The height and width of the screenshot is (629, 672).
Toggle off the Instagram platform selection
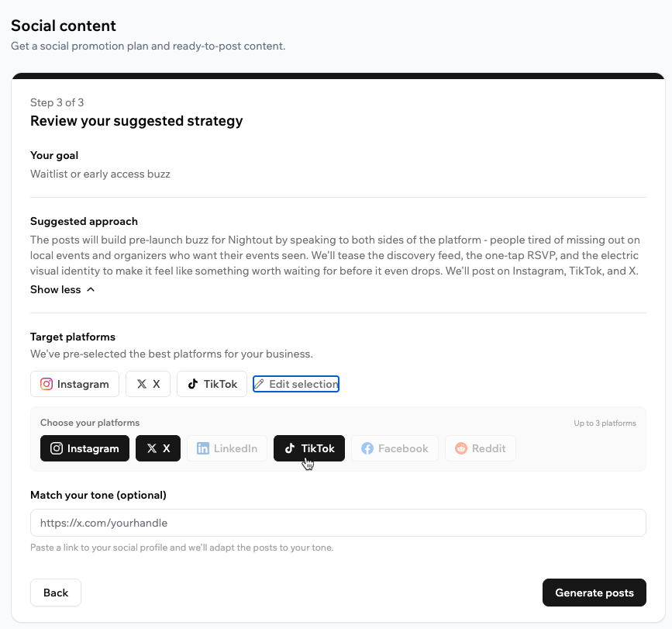84,448
